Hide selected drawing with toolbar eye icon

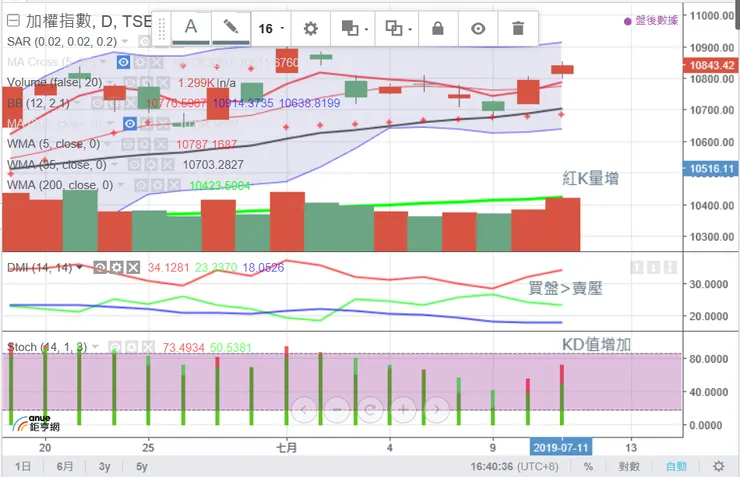click(478, 29)
